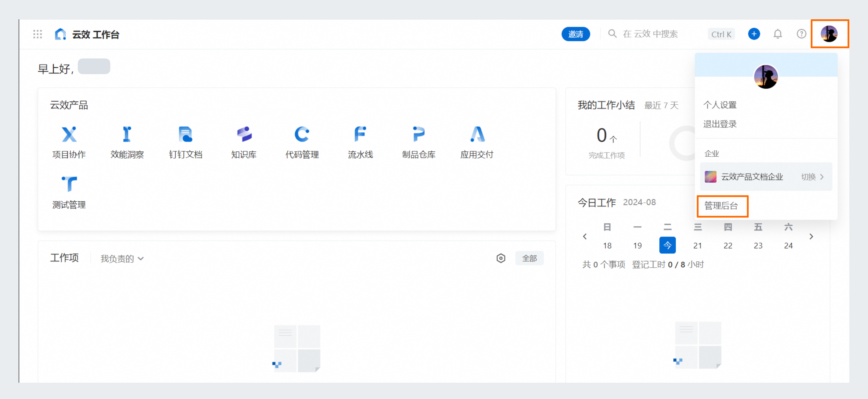This screenshot has height=399, width=868.
Task: Select today's 今 date in calendar
Action: (667, 245)
